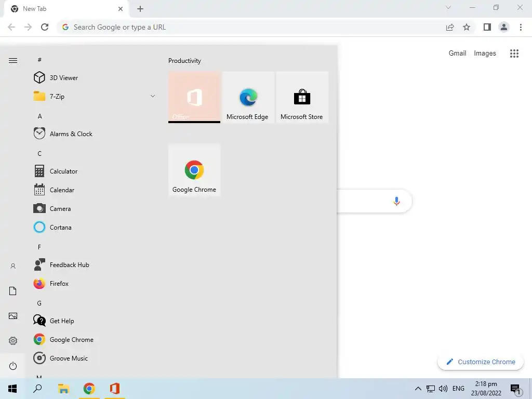Go forward in Chrome
Viewport: 532px width, 399px height.
click(x=28, y=27)
